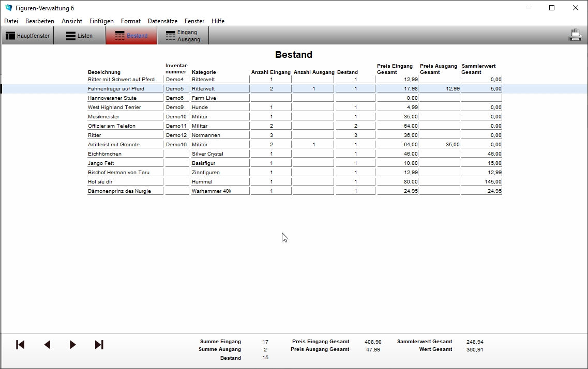The height and width of the screenshot is (369, 588).
Task: Open the Eingang Ausgang view
Action: tap(183, 36)
